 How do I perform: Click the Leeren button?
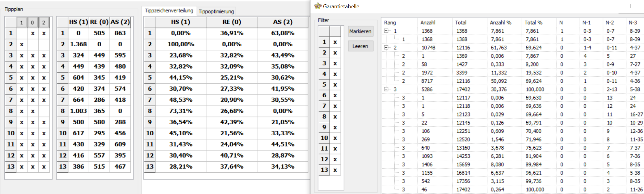coord(360,46)
